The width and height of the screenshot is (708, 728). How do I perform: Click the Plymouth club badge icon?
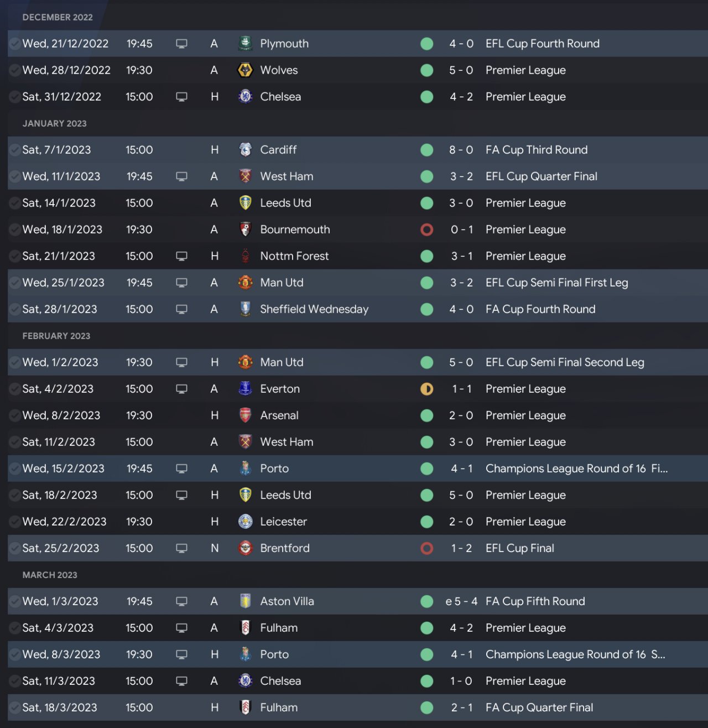(x=245, y=43)
